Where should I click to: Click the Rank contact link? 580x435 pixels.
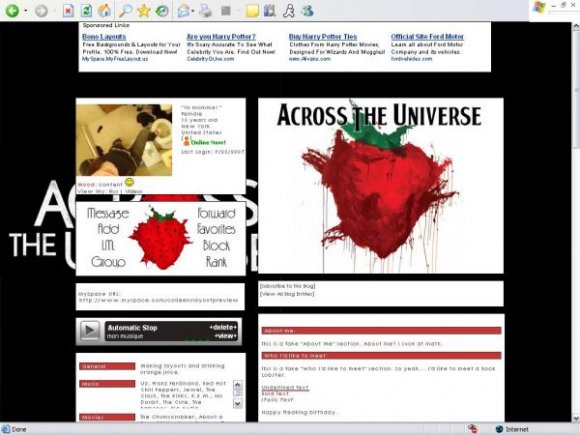(216, 262)
